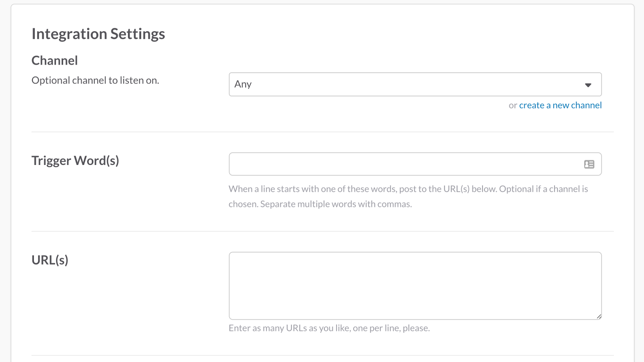Click the URL(s) label
The height and width of the screenshot is (362, 644).
tap(50, 260)
